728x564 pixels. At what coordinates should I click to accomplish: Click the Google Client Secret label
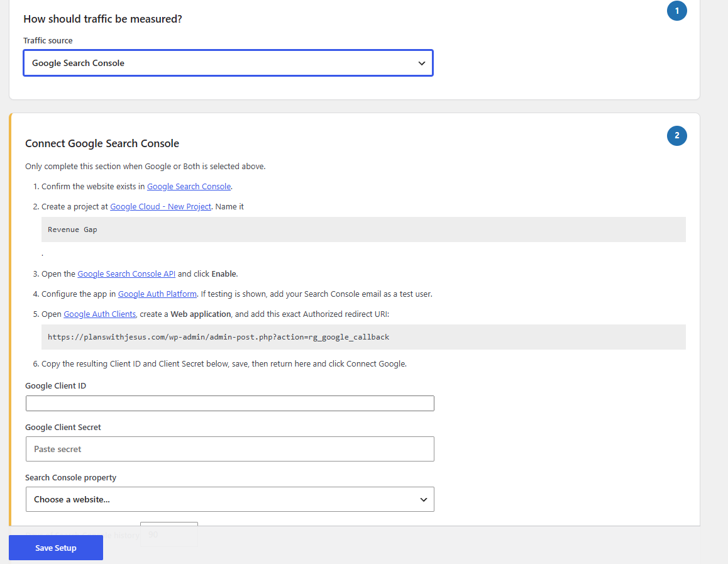click(63, 427)
